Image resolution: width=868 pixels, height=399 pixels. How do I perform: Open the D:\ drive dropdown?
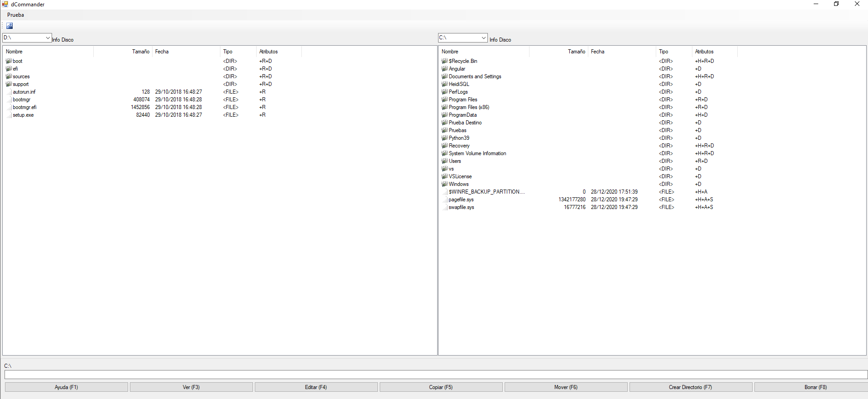[x=48, y=38]
